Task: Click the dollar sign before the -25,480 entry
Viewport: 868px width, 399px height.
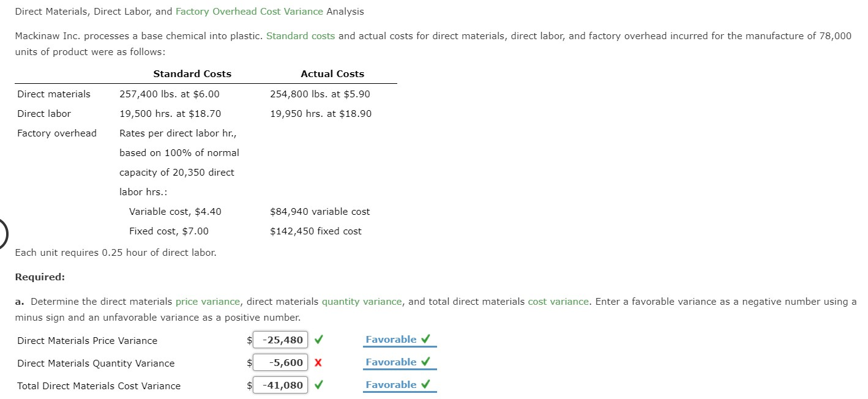Action: point(248,340)
